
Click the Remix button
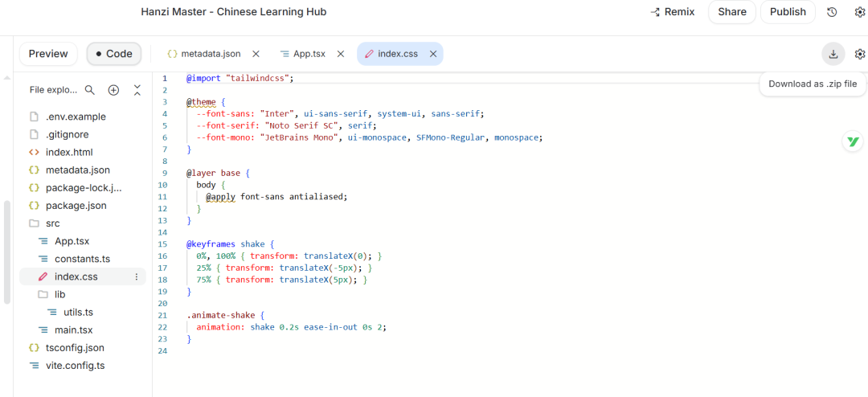672,12
